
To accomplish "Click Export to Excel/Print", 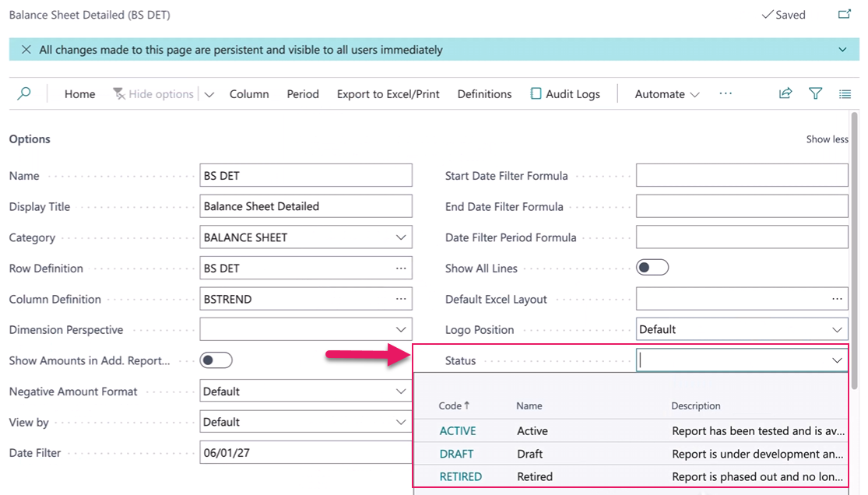I will [388, 93].
